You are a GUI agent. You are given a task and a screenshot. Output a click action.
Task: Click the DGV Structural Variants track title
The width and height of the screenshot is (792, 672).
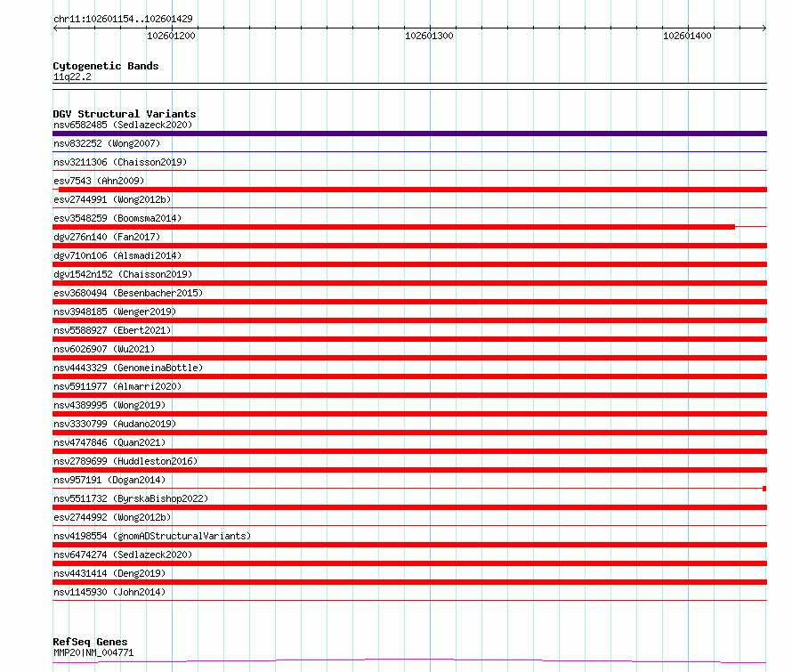[x=125, y=114]
